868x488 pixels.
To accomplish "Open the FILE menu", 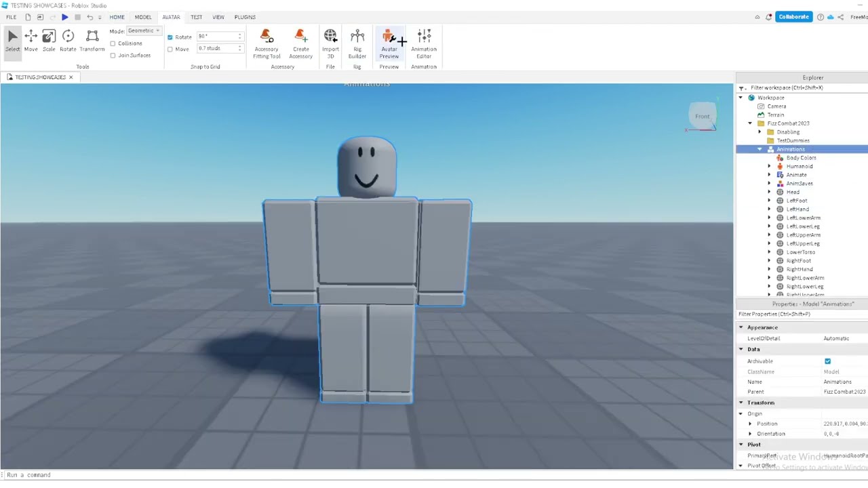I will [11, 17].
